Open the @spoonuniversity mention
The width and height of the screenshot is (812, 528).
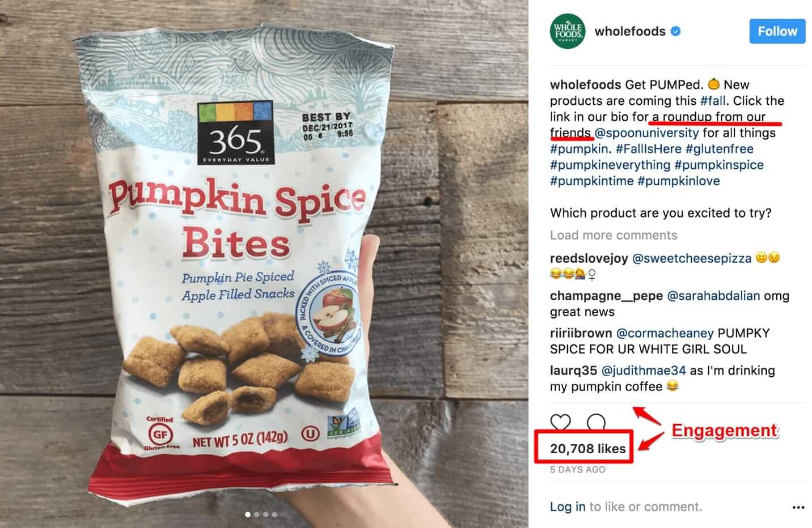(x=646, y=133)
